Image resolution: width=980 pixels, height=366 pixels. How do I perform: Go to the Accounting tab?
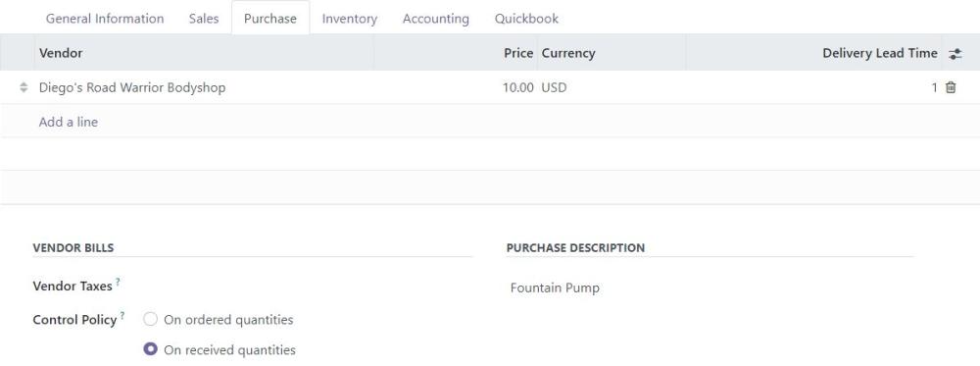tap(436, 18)
